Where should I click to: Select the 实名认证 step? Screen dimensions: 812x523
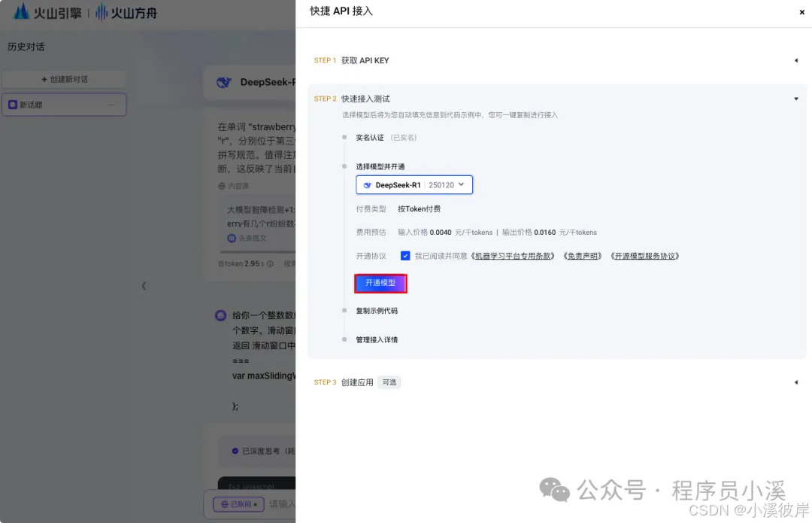coord(370,138)
